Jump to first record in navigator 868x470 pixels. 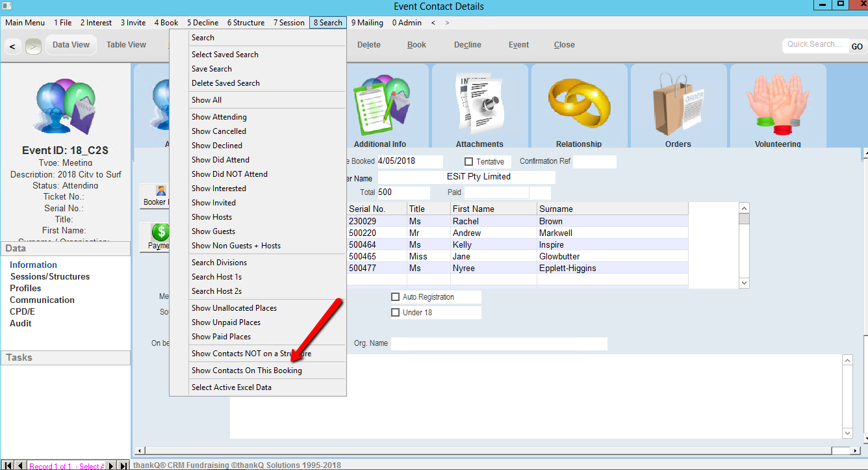pyautogui.click(x=7, y=465)
